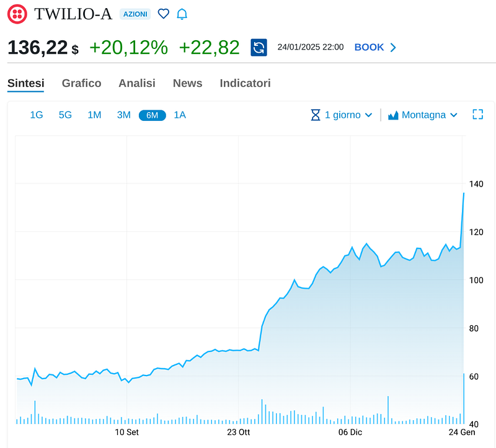
Task: Switch to the Grafico tab
Action: coord(81,83)
